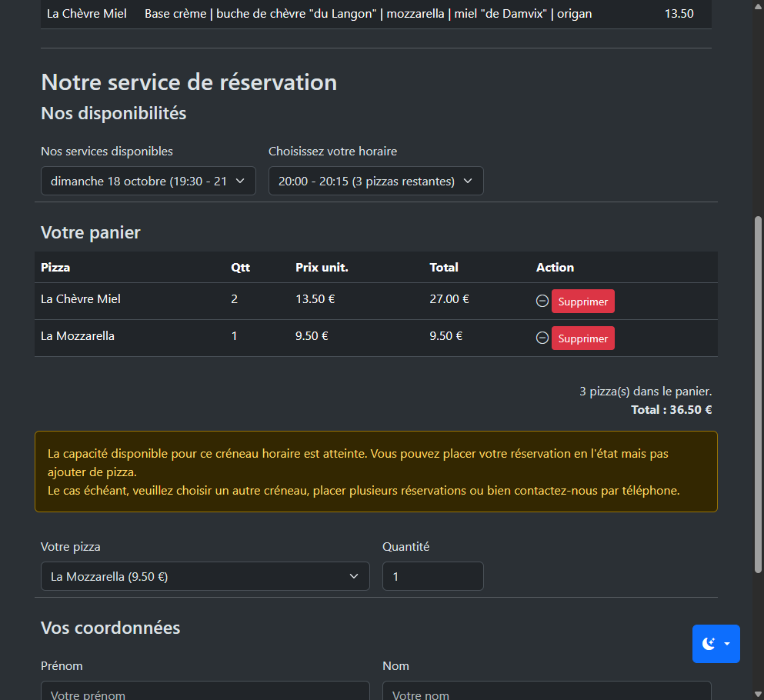Decrease quantity of La Chèvre Miel
Viewport: 764px width, 700px height.
tap(542, 301)
